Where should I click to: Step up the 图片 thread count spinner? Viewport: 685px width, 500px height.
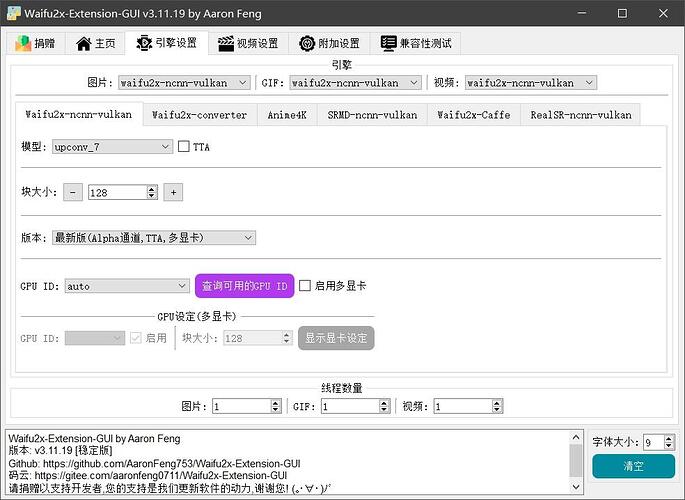276,403
